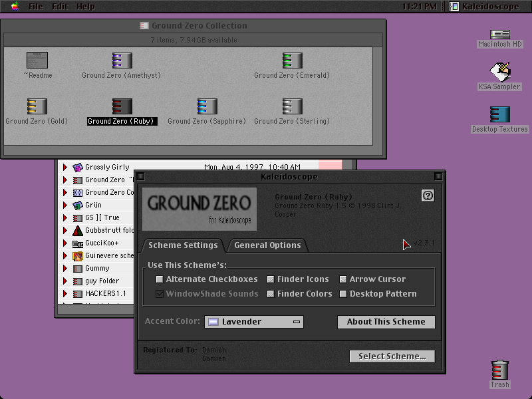Open the File menu
532x399 pixels.
coord(36,7)
